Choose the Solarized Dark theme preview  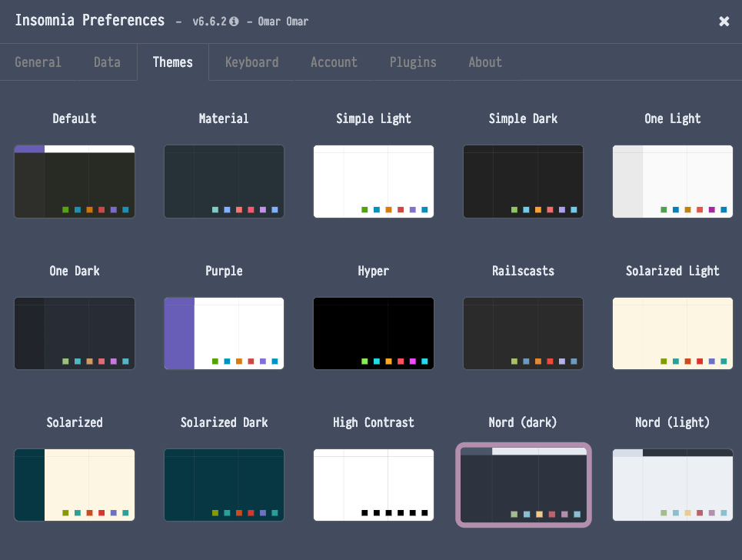[224, 485]
